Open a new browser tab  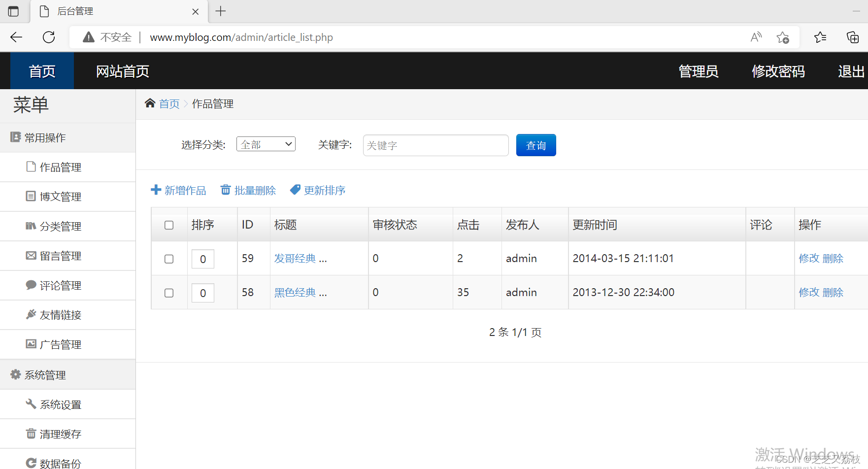(221, 11)
